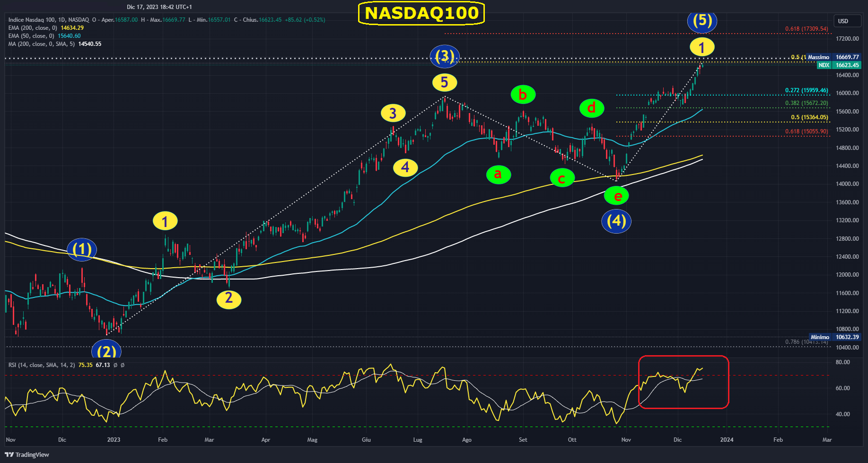Select the 0.618 (17309.54) Fibonacci label
This screenshot has height=463, width=868.
[807, 29]
